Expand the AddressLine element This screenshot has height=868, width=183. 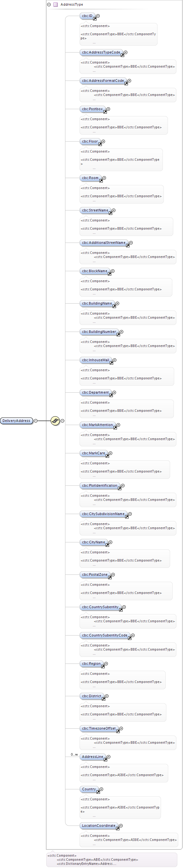tap(108, 757)
